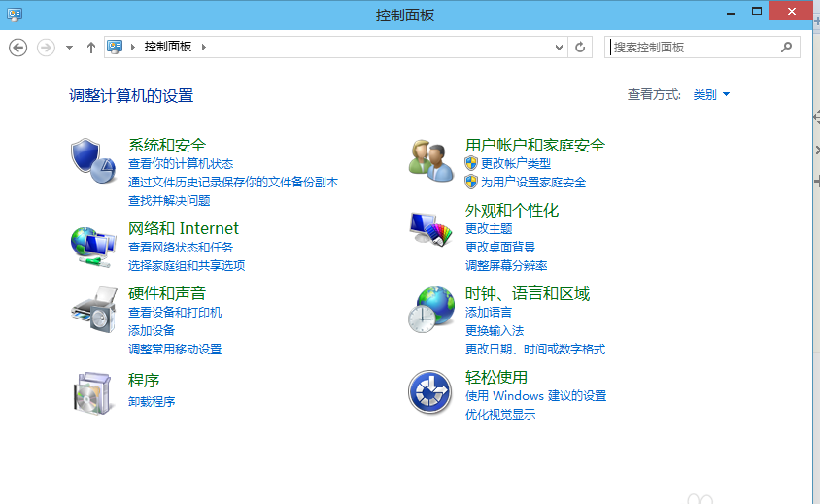Click 卸载程序 link
The width and height of the screenshot is (820, 504).
[x=152, y=402]
